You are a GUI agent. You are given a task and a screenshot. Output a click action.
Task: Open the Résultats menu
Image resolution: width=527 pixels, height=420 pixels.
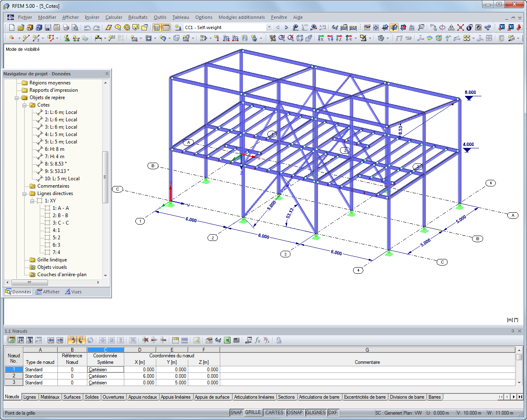(x=138, y=17)
